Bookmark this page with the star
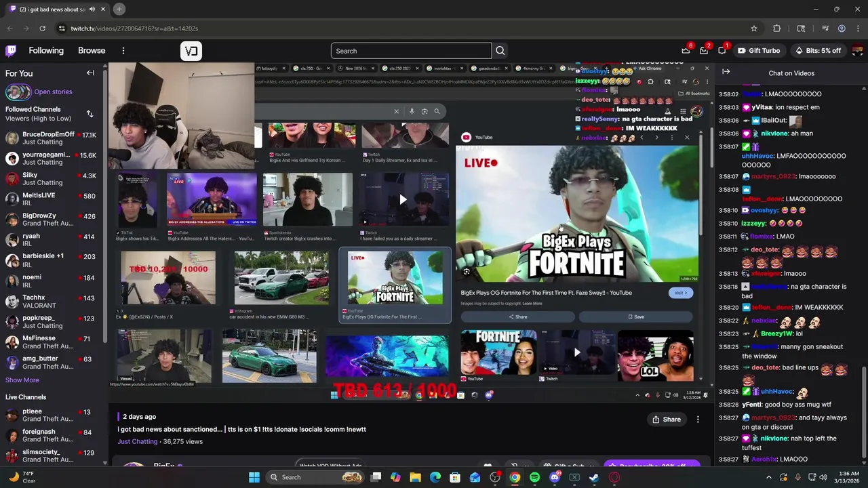This screenshot has height=488, width=868. (x=753, y=28)
